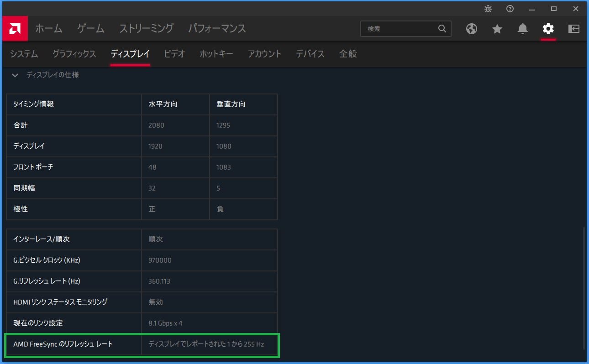589x364 pixels.
Task: Click the 同期幅 row label
Action: click(x=24, y=188)
